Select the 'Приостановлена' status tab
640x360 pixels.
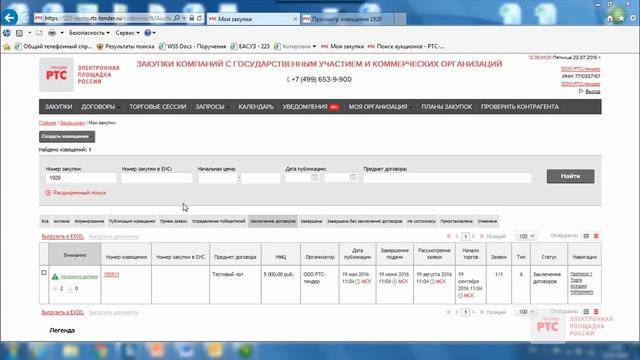pyautogui.click(x=456, y=221)
